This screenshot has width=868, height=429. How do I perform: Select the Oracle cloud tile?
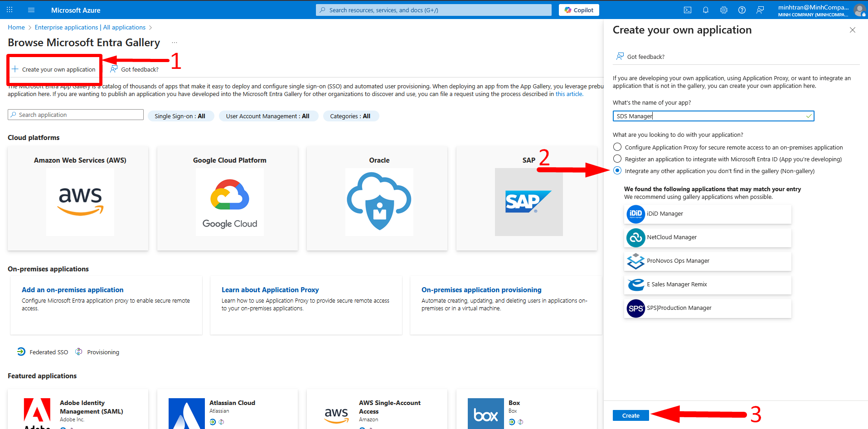[377, 198]
